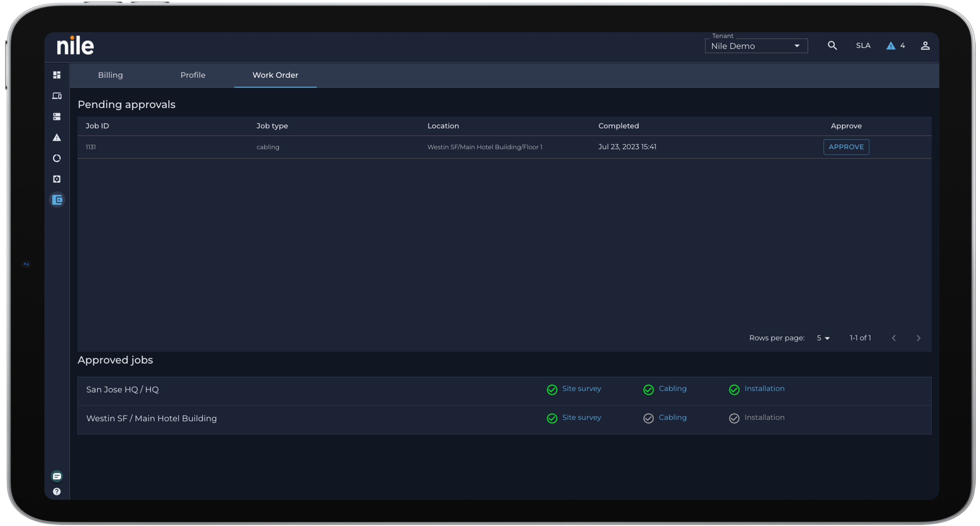Image resolution: width=980 pixels, height=526 pixels.
Task: Open the dashboard grid icon in sidebar
Action: click(57, 75)
